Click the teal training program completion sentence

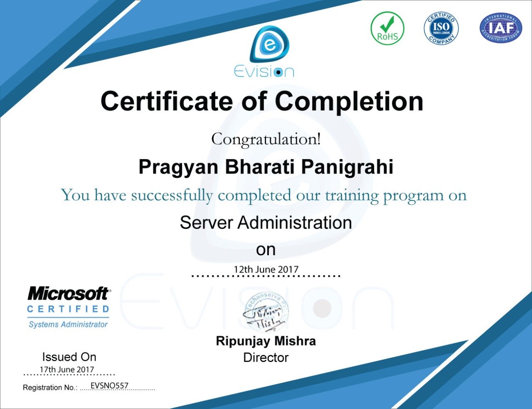[x=264, y=195]
